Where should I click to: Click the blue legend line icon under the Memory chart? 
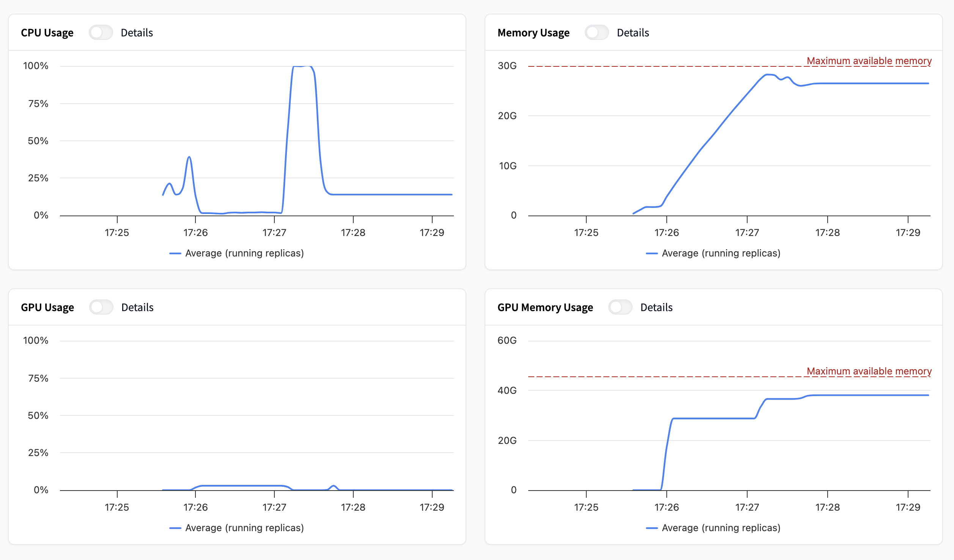652,253
